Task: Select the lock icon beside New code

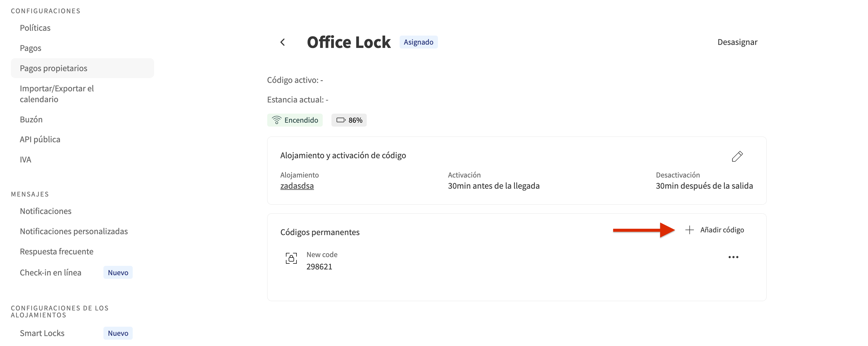Action: tap(291, 258)
